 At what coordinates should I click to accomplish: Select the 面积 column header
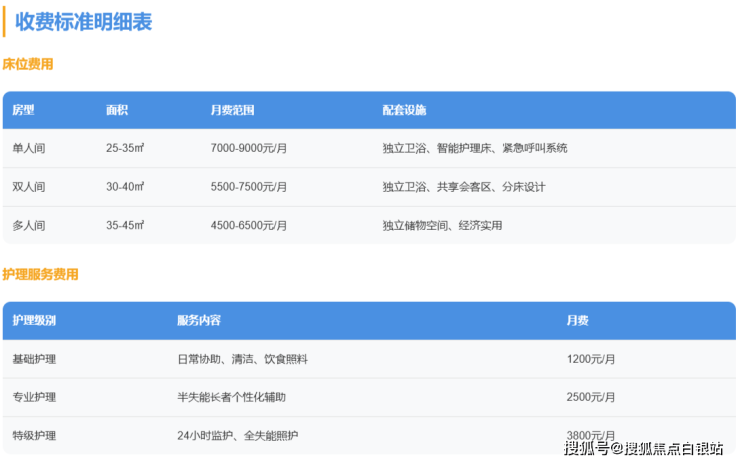[x=117, y=110]
